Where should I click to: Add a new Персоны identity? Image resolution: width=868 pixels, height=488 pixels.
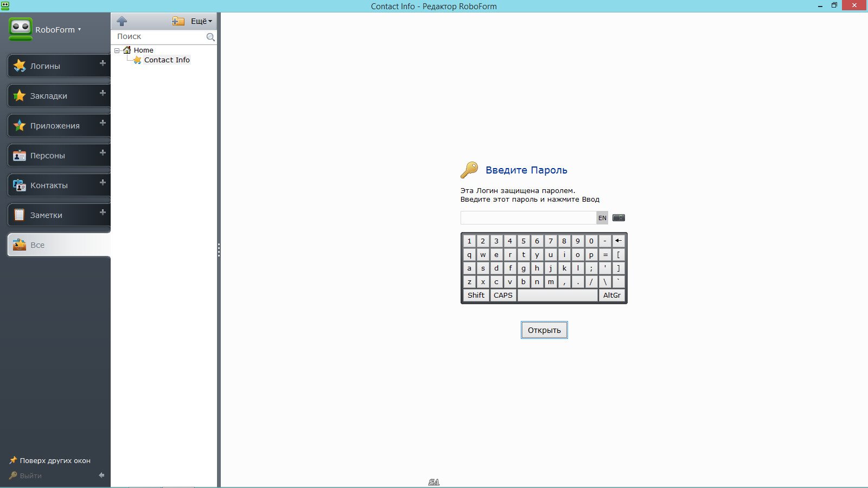[x=103, y=153]
